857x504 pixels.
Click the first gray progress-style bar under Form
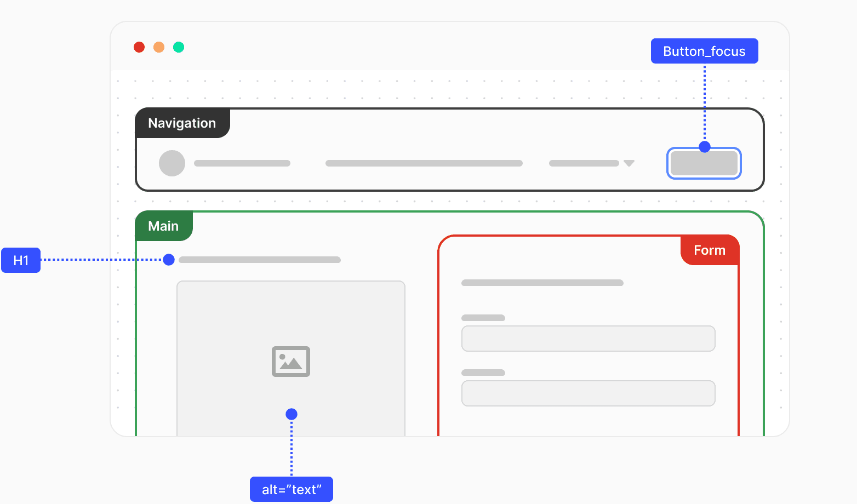tap(542, 283)
